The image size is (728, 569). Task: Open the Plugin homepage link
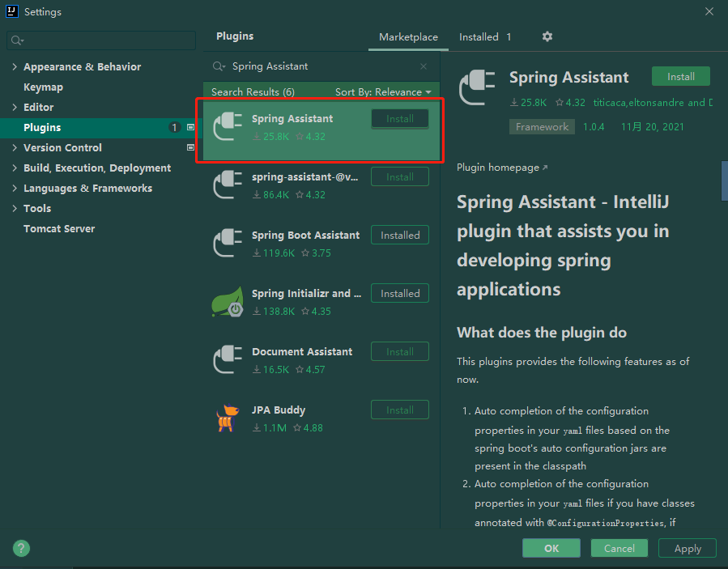tap(497, 166)
